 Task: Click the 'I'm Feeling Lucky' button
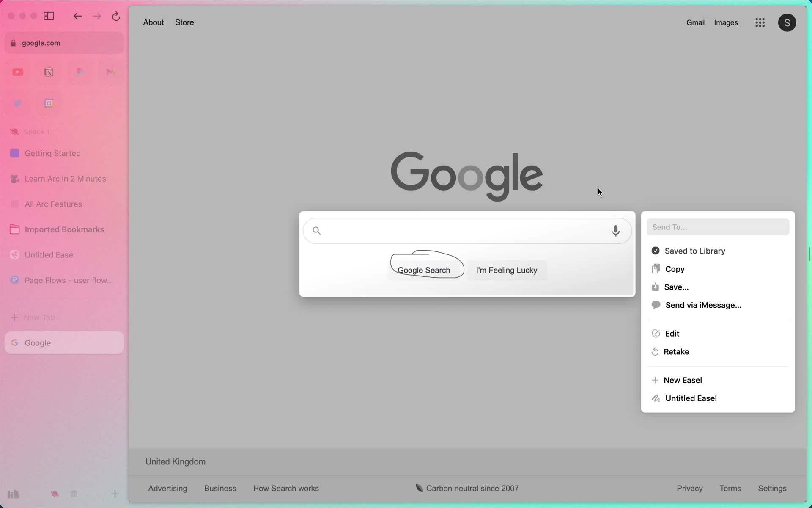pyautogui.click(x=506, y=270)
